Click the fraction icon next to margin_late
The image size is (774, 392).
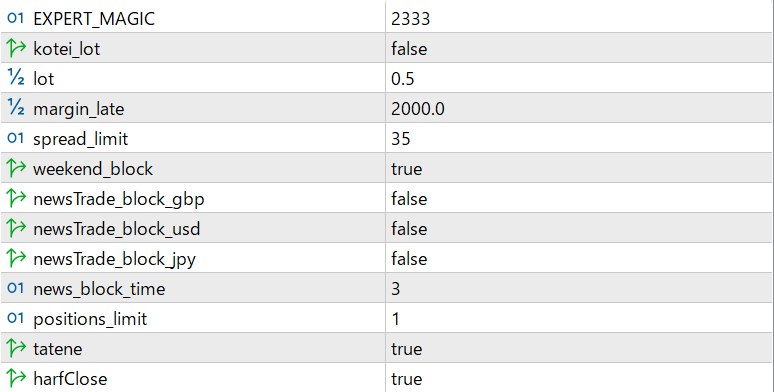tap(16, 108)
